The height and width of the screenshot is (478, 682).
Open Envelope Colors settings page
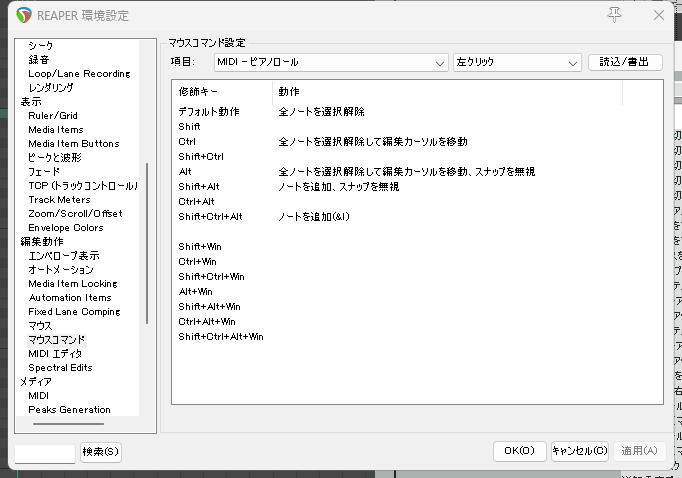click(x=66, y=227)
